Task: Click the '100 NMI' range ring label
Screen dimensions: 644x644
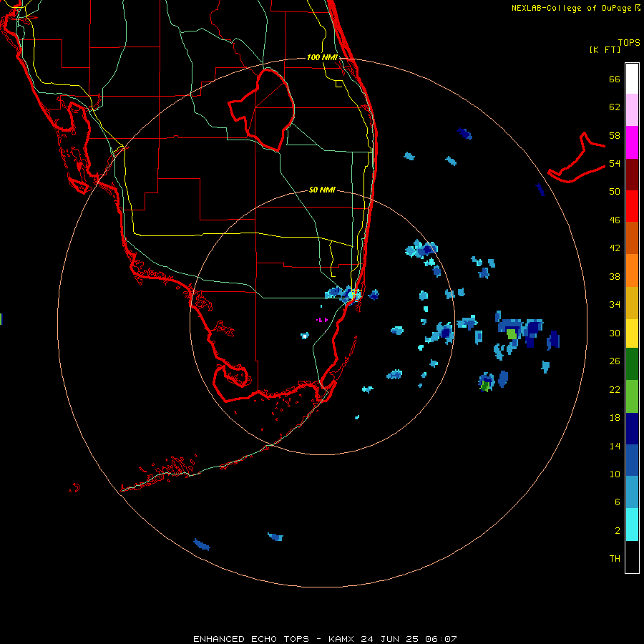Action: coord(322,57)
